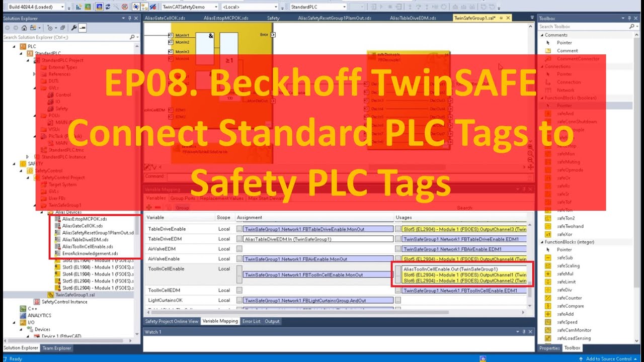Open the Safety document tab

[273, 18]
